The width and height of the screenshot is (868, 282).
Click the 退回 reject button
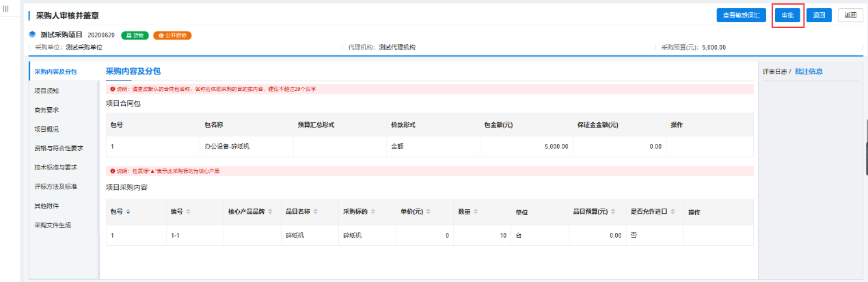[819, 15]
